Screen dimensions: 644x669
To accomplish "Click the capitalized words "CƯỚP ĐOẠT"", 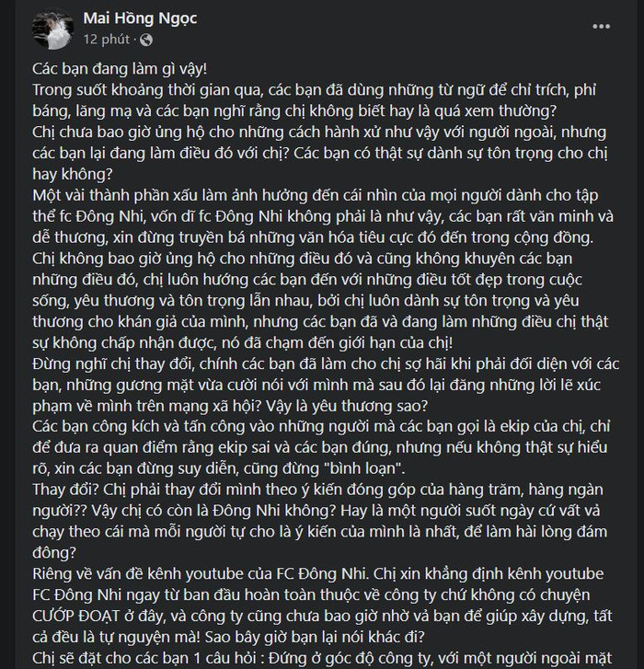I will pos(76,616).
